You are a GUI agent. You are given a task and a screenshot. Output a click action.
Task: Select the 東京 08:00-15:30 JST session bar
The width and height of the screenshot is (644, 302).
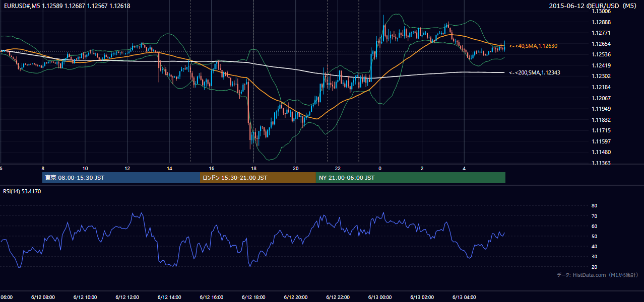(x=121, y=178)
